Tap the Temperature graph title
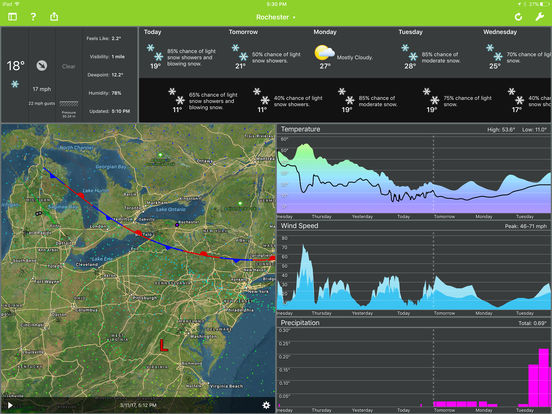 300,129
